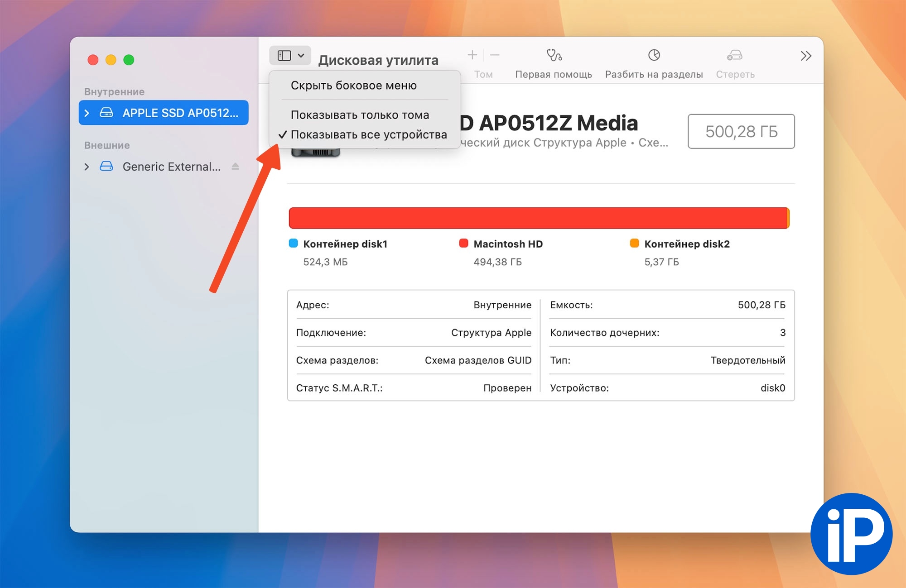This screenshot has height=588, width=906.
Task: Expand the Generic External disk tree
Action: [87, 167]
